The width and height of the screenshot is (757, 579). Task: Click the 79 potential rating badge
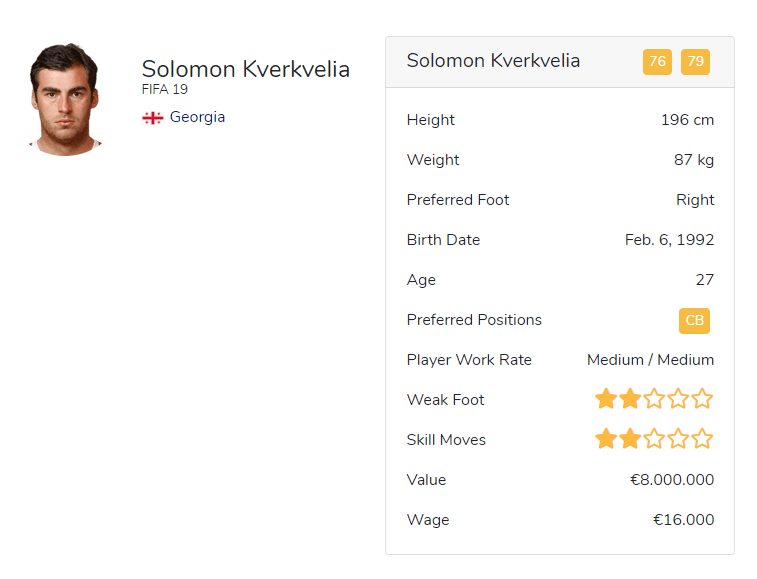point(695,62)
